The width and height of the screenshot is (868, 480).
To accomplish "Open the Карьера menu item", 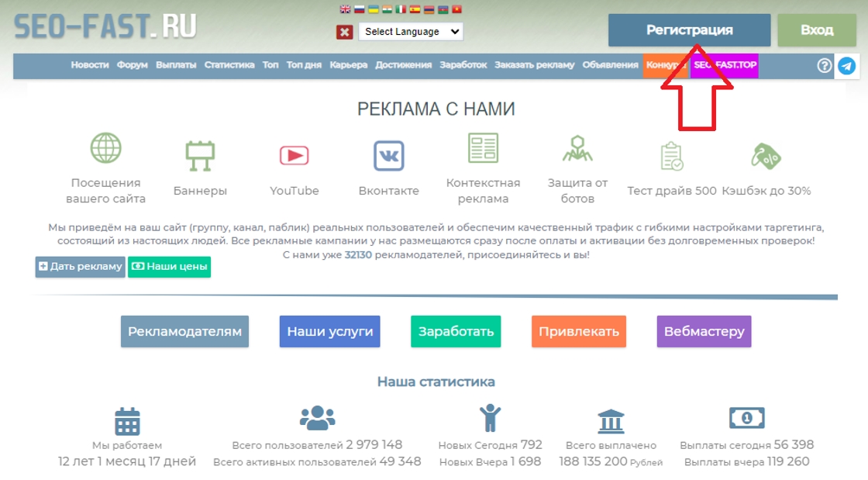I will click(x=348, y=65).
